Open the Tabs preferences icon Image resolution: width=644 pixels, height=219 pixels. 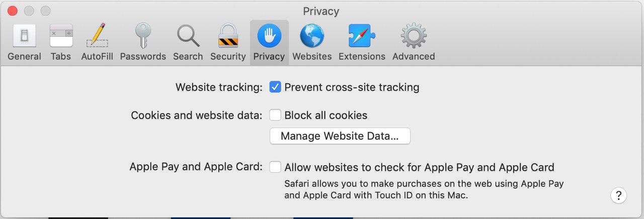(61, 36)
